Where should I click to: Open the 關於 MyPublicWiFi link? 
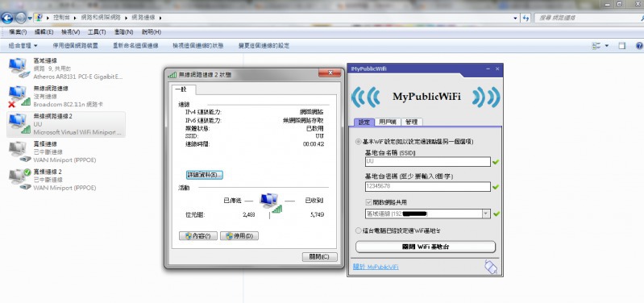point(376,267)
